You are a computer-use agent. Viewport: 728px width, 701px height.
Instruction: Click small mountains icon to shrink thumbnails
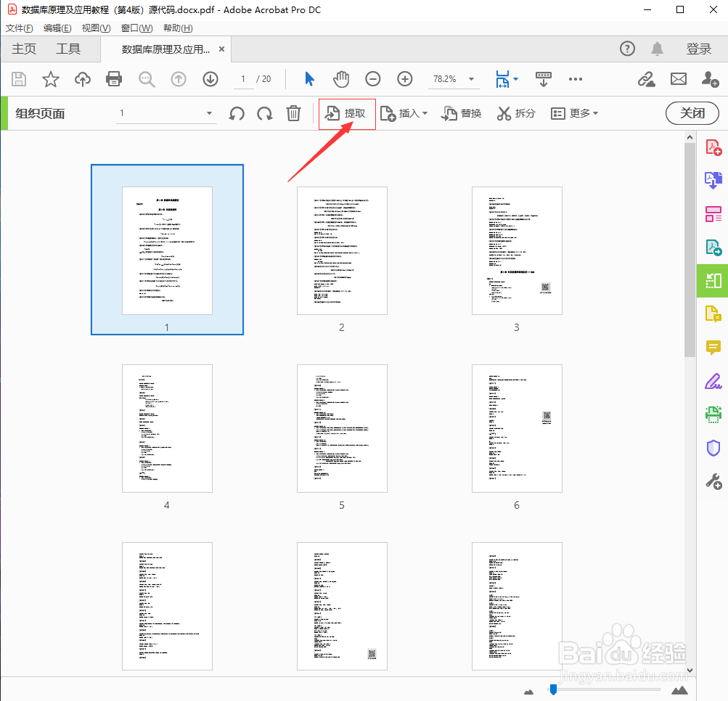[529, 692]
